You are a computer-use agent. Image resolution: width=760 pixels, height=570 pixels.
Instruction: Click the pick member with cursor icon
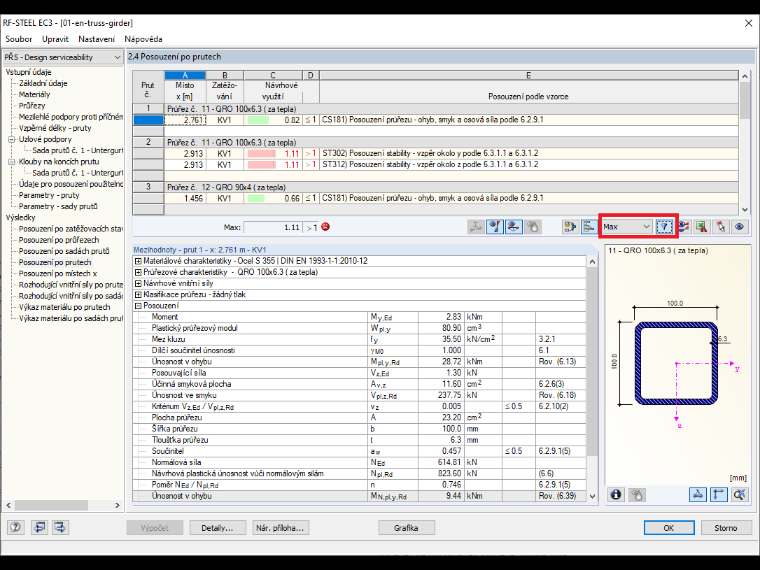click(x=721, y=226)
